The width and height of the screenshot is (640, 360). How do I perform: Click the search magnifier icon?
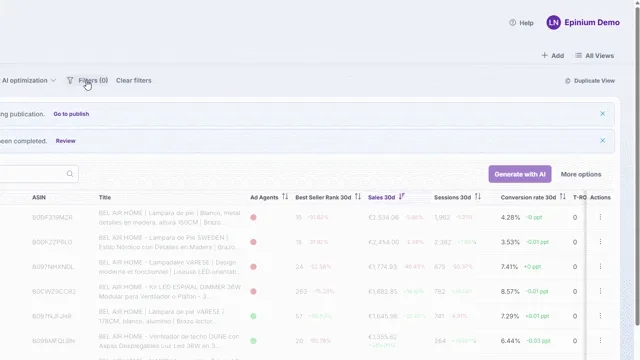pyautogui.click(x=70, y=174)
